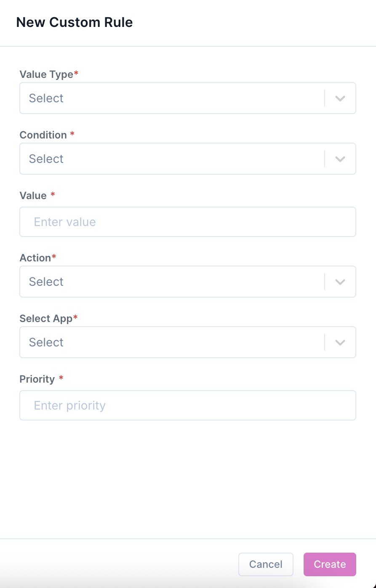Click the Value field label text
Image resolution: width=376 pixels, height=588 pixels.
[33, 196]
